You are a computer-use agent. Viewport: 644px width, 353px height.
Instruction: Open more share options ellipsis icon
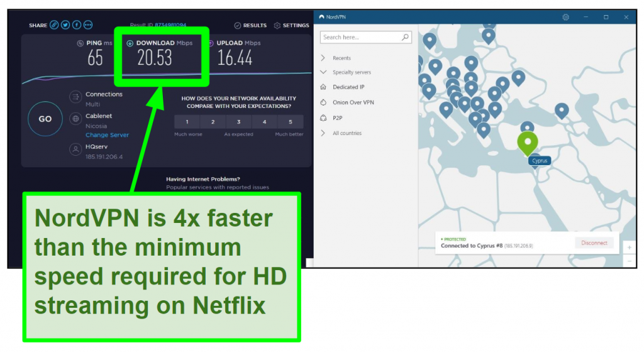[88, 25]
